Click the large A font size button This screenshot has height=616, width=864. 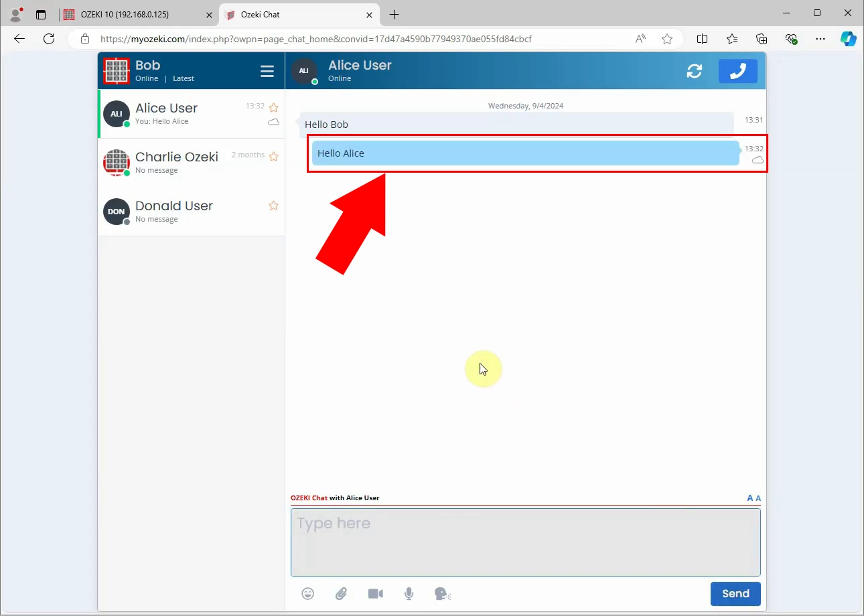[750, 497]
